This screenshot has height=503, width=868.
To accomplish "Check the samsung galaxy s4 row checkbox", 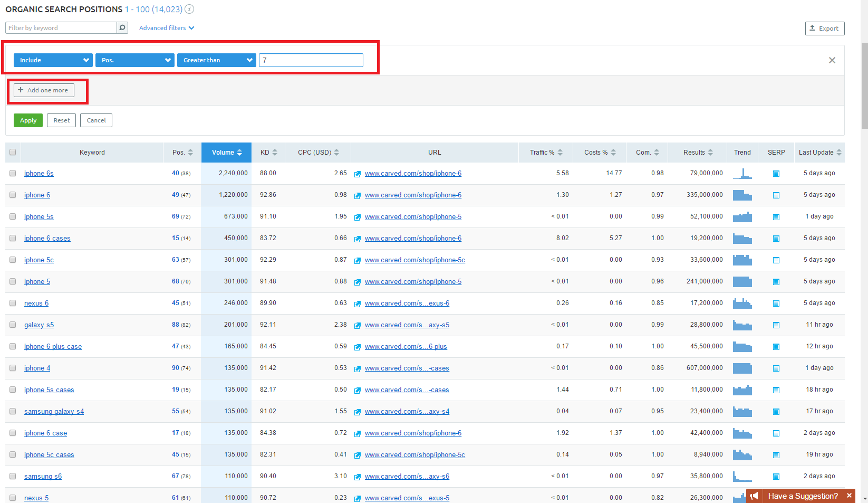I will click(13, 411).
